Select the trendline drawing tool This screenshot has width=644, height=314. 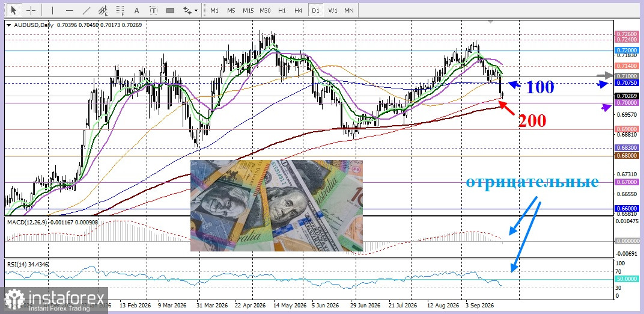tap(87, 10)
